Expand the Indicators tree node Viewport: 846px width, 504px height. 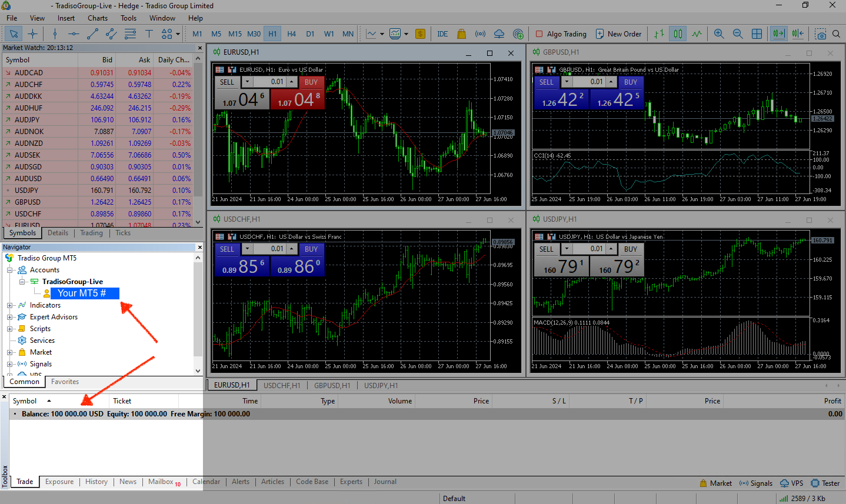click(x=9, y=305)
